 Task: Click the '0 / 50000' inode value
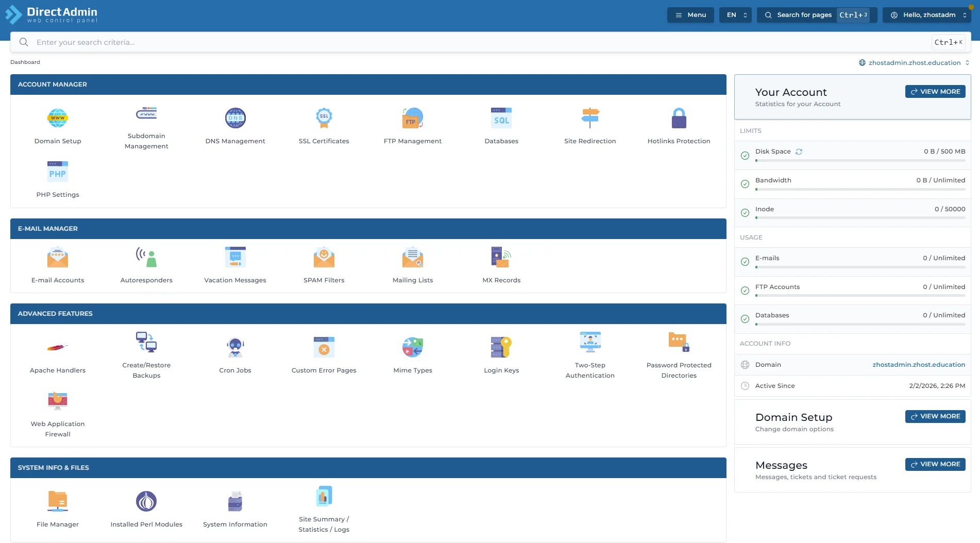click(x=950, y=209)
